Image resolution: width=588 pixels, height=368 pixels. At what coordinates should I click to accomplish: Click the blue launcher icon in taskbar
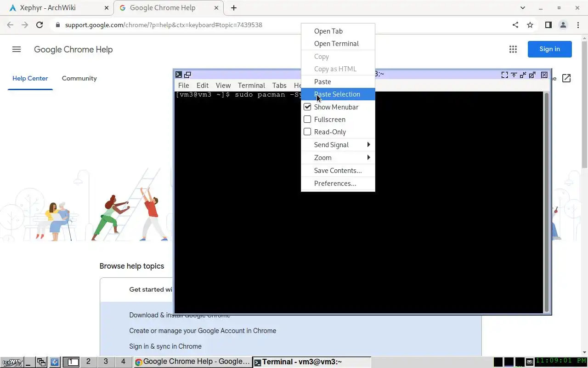[54, 362]
